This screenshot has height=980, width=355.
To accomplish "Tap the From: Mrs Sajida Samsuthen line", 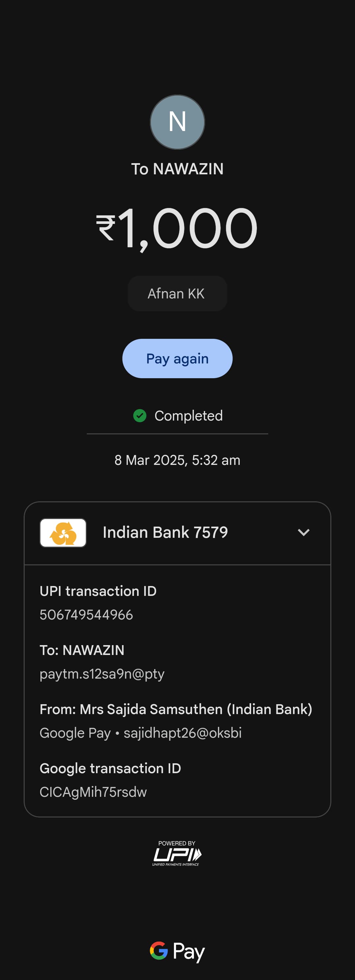I will 176,709.
